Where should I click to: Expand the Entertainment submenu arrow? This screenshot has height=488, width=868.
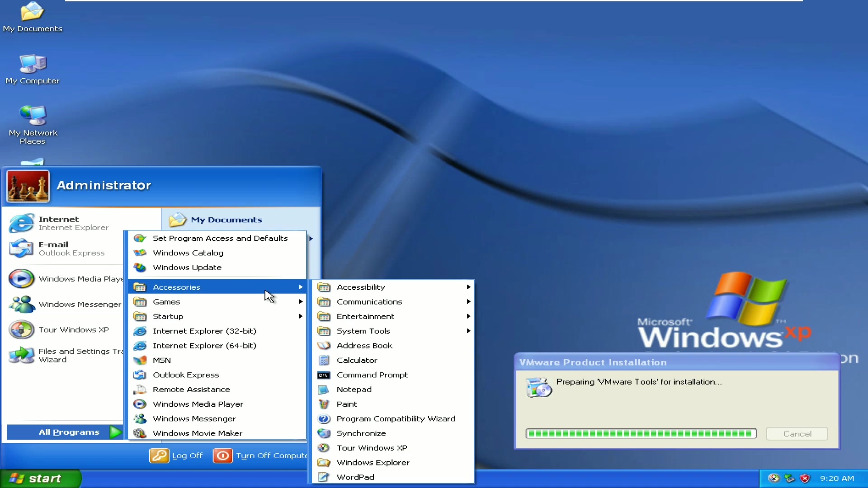(x=468, y=316)
